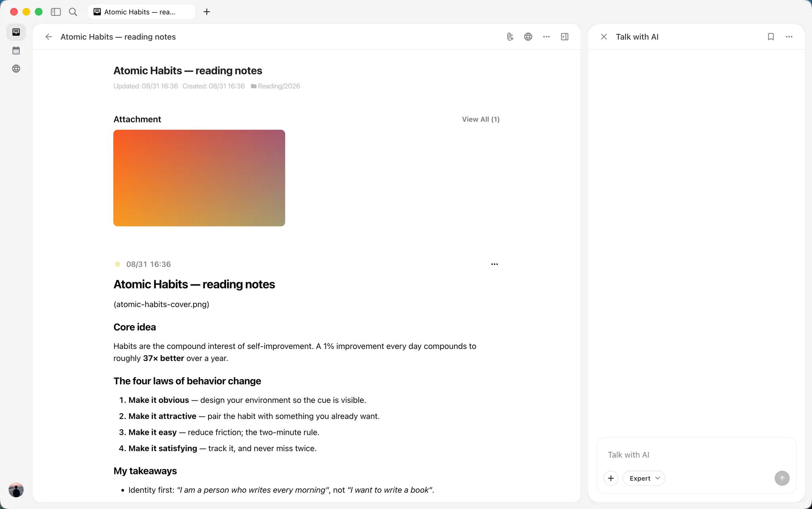Viewport: 812px width, 509px height.
Task: Click the Core idea heading
Action: pyautogui.click(x=135, y=327)
